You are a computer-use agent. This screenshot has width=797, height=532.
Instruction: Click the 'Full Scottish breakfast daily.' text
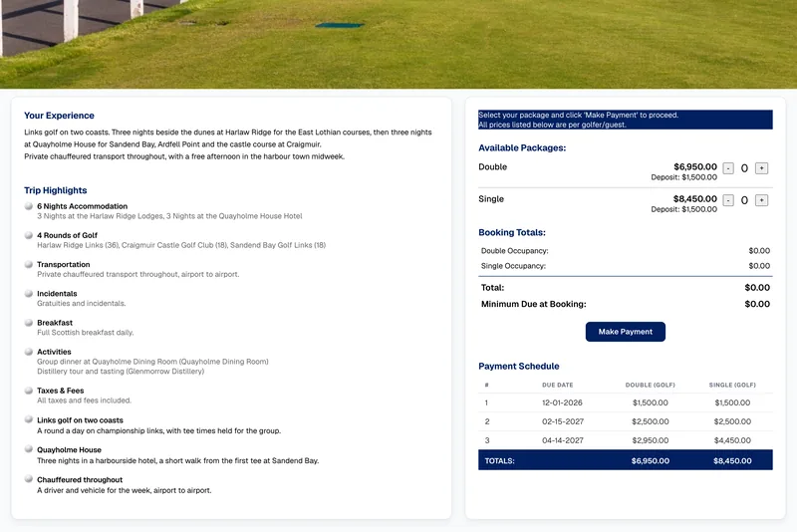85,333
